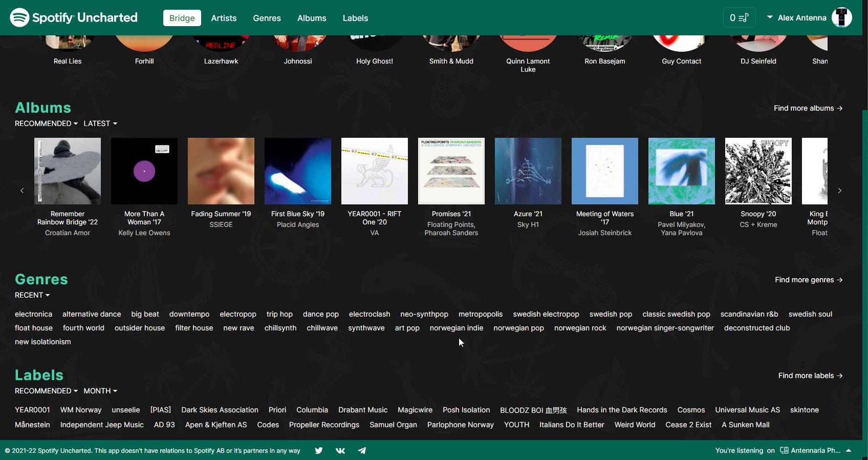Screen dimensions: 868x460
Task: Select the electronica genre
Action: point(33,314)
